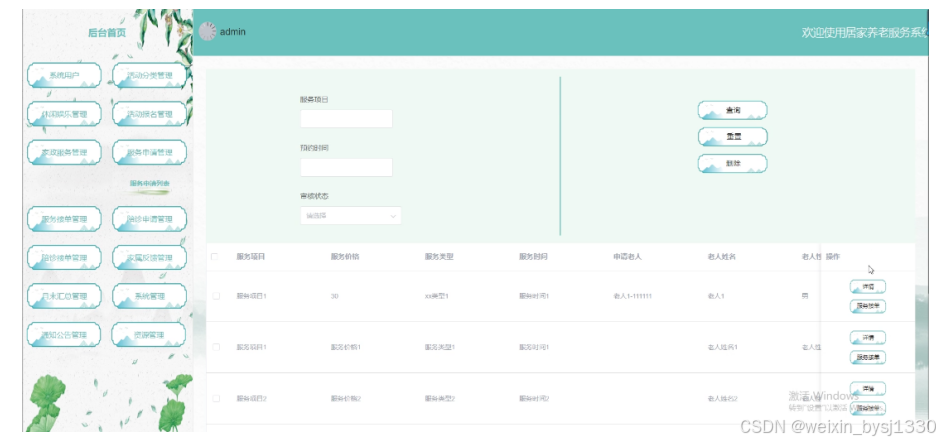Click the 删除 button

[x=733, y=163]
